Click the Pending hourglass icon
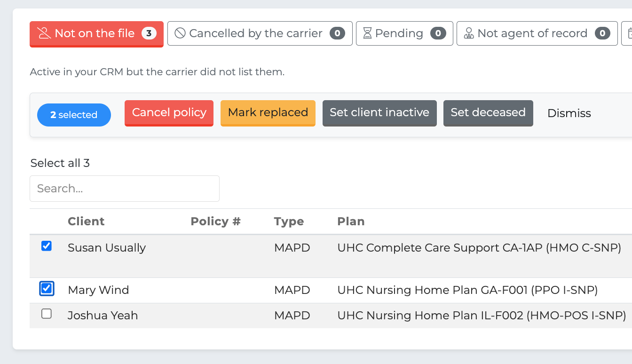This screenshot has height=364, width=632. [367, 33]
